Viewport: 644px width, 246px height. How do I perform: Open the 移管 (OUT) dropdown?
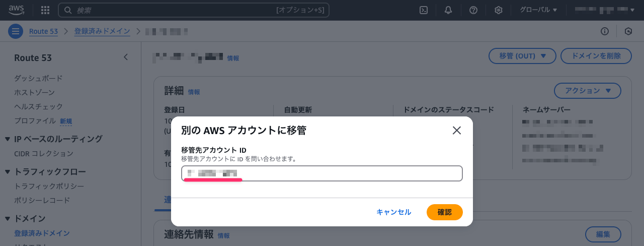click(x=522, y=56)
